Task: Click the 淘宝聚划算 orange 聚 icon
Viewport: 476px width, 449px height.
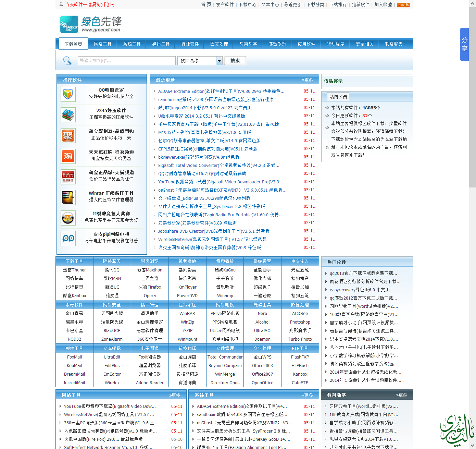Action: [68, 135]
